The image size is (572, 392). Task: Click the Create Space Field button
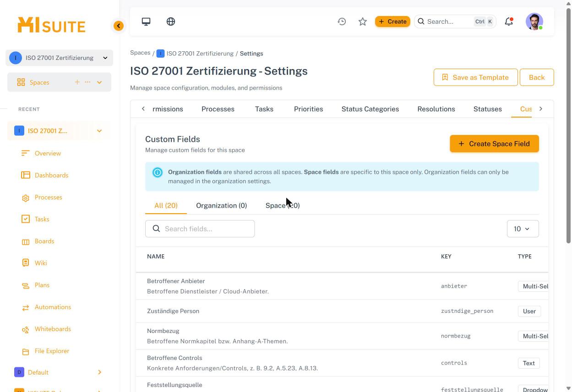[x=494, y=144]
